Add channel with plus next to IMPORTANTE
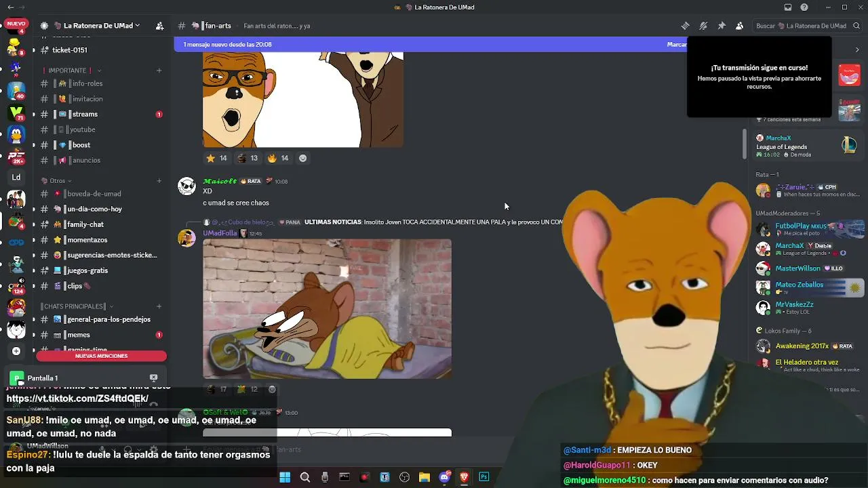868x488 pixels. [159, 70]
